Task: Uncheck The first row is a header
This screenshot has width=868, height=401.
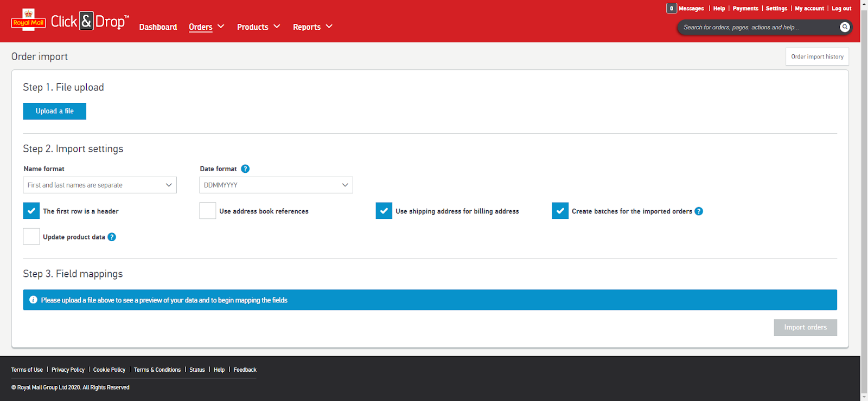Action: click(x=31, y=211)
